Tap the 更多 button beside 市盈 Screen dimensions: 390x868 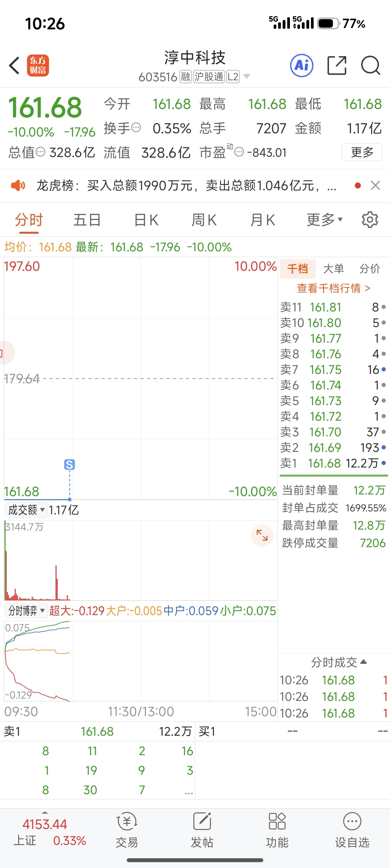coord(362,152)
